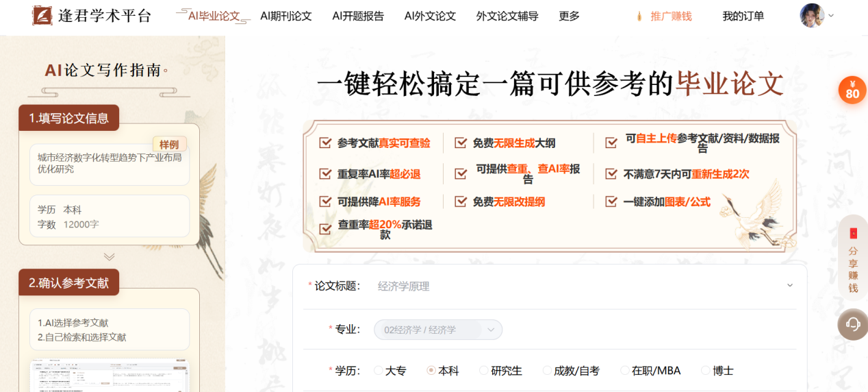The height and width of the screenshot is (392, 868).
Task: Click the checkmark icon beside 可提供降AI率服务
Action: [326, 201]
